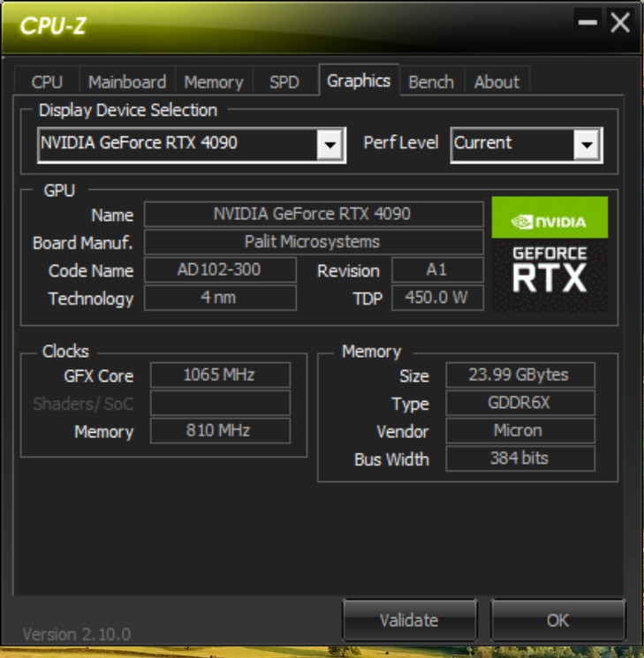Open the display device dropdown arrow
Image resolution: width=644 pixels, height=658 pixels.
click(330, 145)
